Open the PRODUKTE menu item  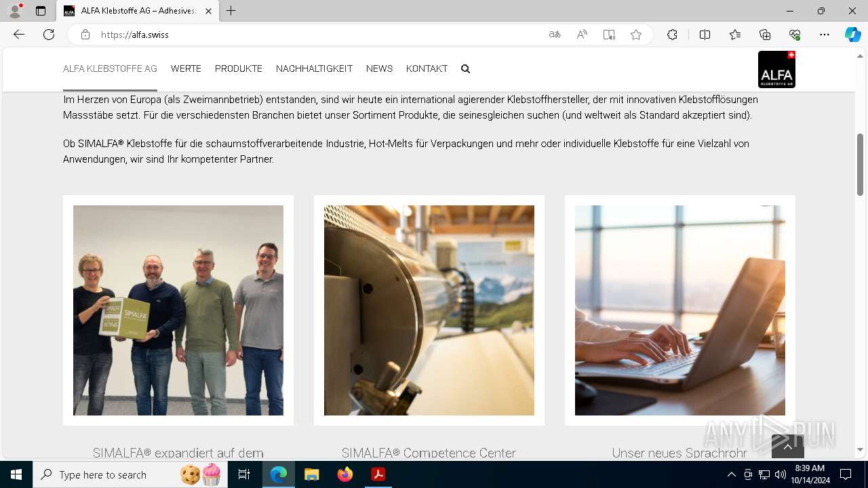(239, 68)
